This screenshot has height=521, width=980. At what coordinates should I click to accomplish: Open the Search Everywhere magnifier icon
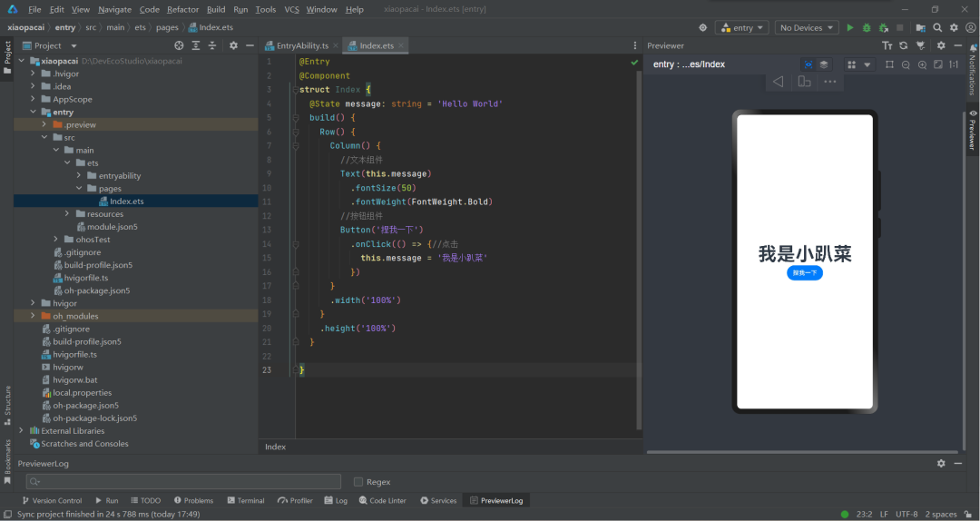(937, 28)
